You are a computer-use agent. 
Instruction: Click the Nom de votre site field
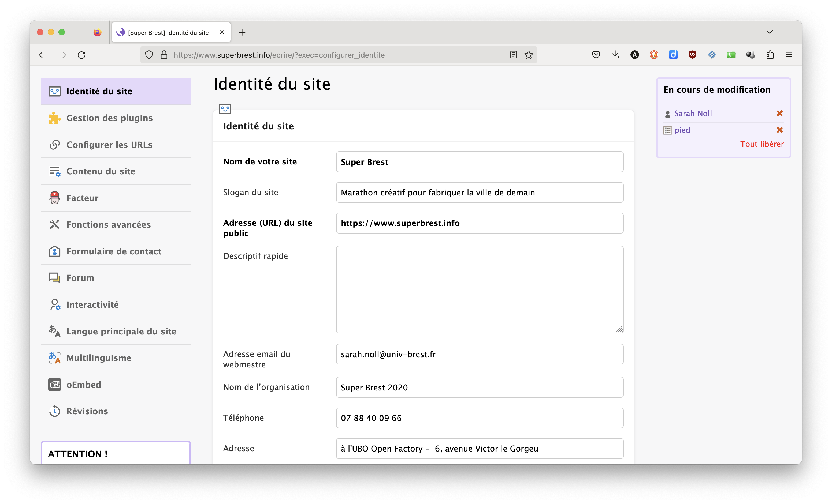[480, 161]
